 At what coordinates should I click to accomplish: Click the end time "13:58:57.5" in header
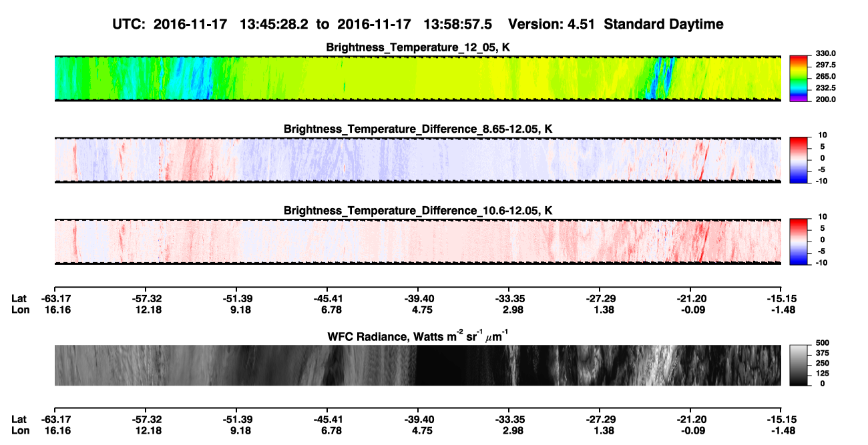coord(459,25)
